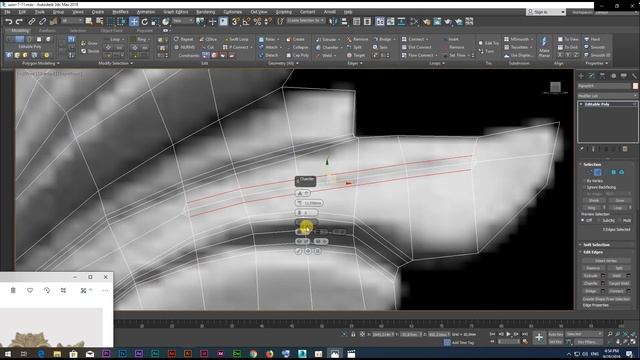Select the Multi preview selection radio
The image size is (640, 360).
click(620, 220)
